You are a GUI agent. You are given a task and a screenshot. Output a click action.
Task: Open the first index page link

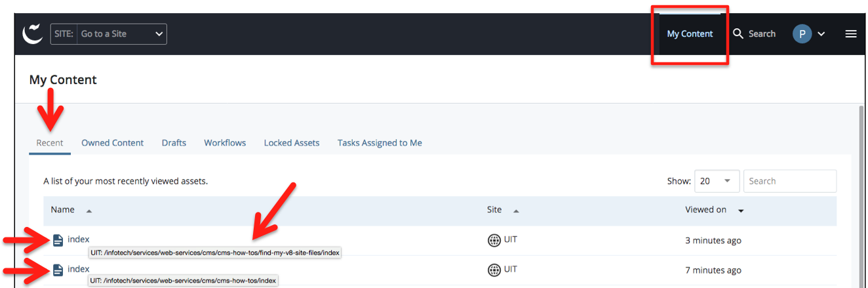pyautogui.click(x=79, y=239)
